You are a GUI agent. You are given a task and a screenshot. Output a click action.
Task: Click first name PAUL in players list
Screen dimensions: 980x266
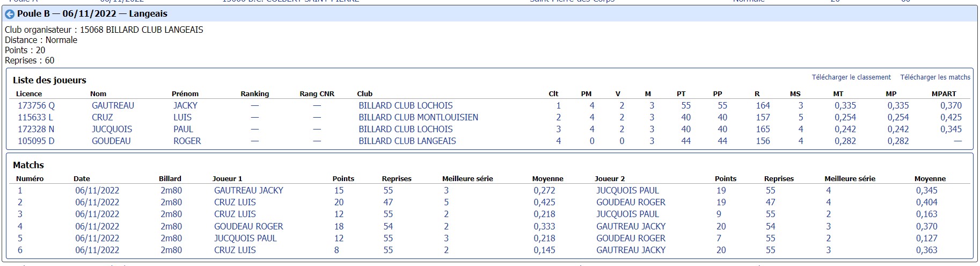[x=183, y=130]
